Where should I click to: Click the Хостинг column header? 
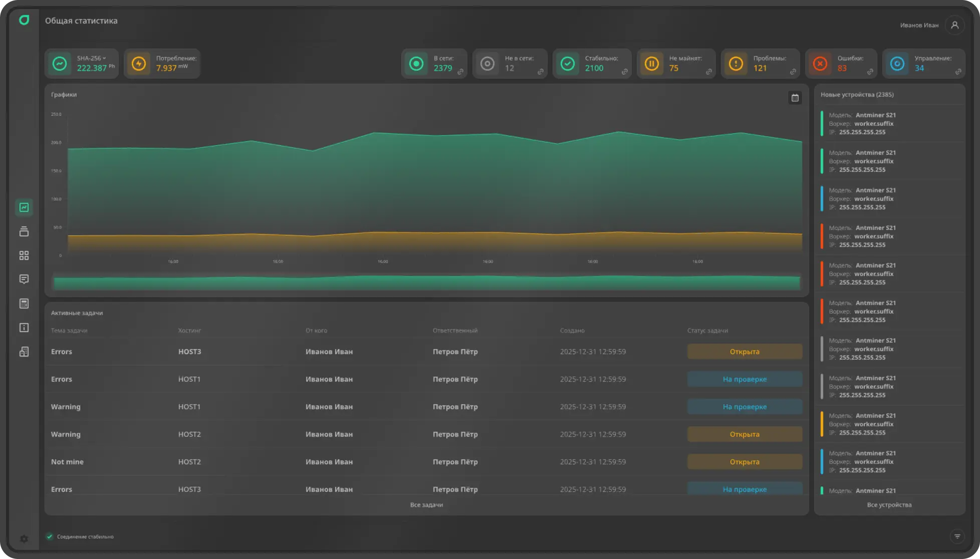189,331
